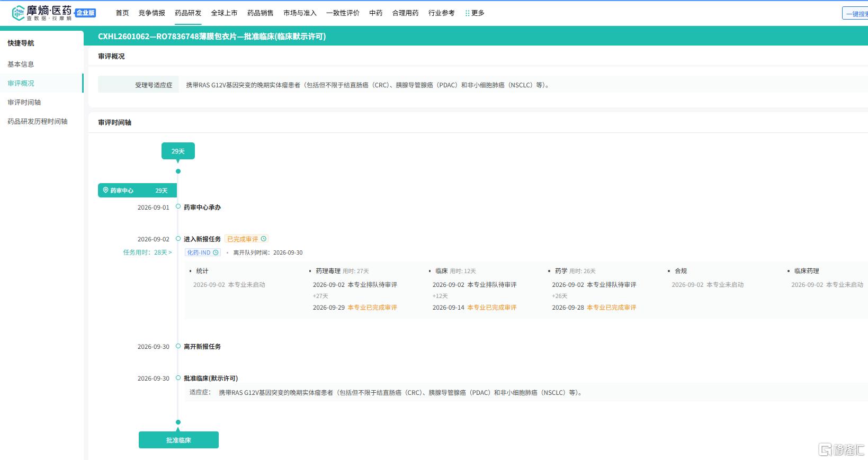Image resolution: width=868 pixels, height=460 pixels.
Task: Expand 任务用时：28天 details
Action: click(x=147, y=252)
